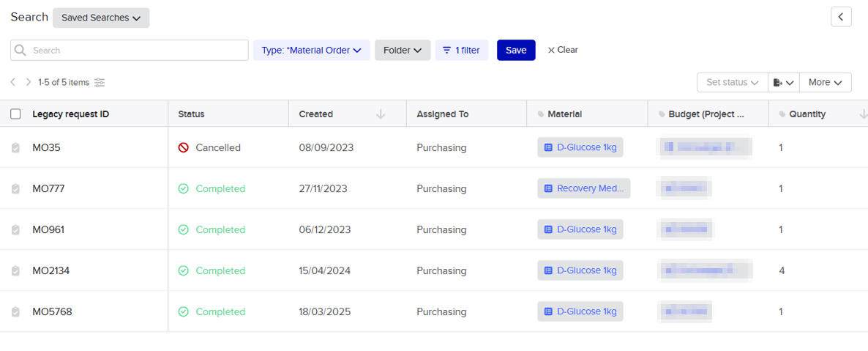868x351 pixels.
Task: Go to next page arrow
Action: [x=29, y=83]
